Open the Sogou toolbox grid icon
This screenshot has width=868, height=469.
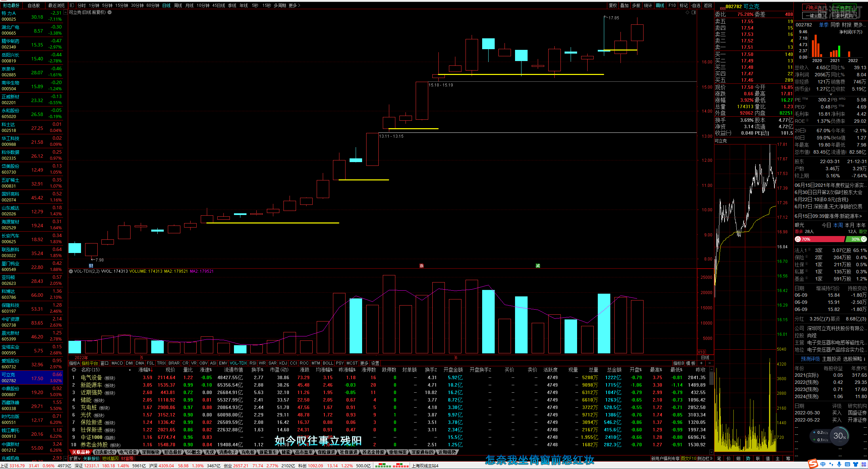click(863, 464)
